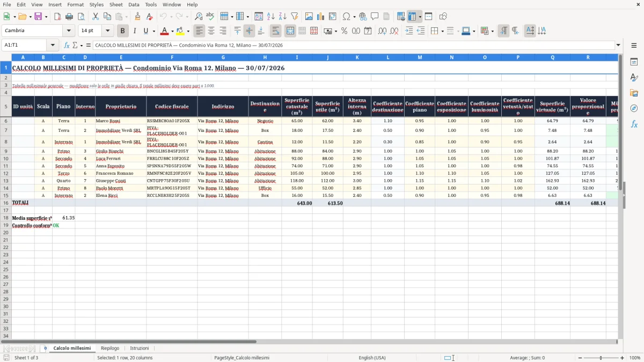The width and height of the screenshot is (644, 362).
Task: Open the Underline style dropdown arrow
Action: (153, 31)
